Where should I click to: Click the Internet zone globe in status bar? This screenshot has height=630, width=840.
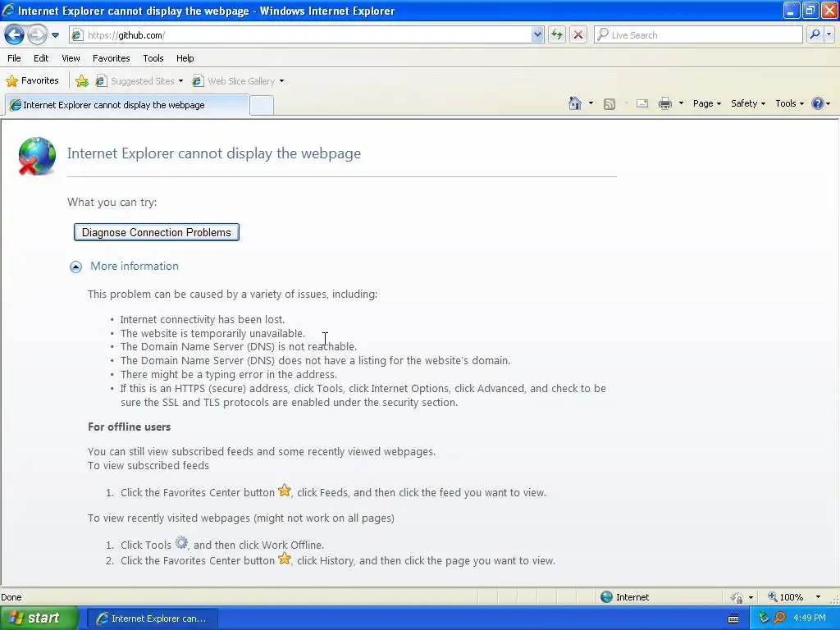point(606,597)
